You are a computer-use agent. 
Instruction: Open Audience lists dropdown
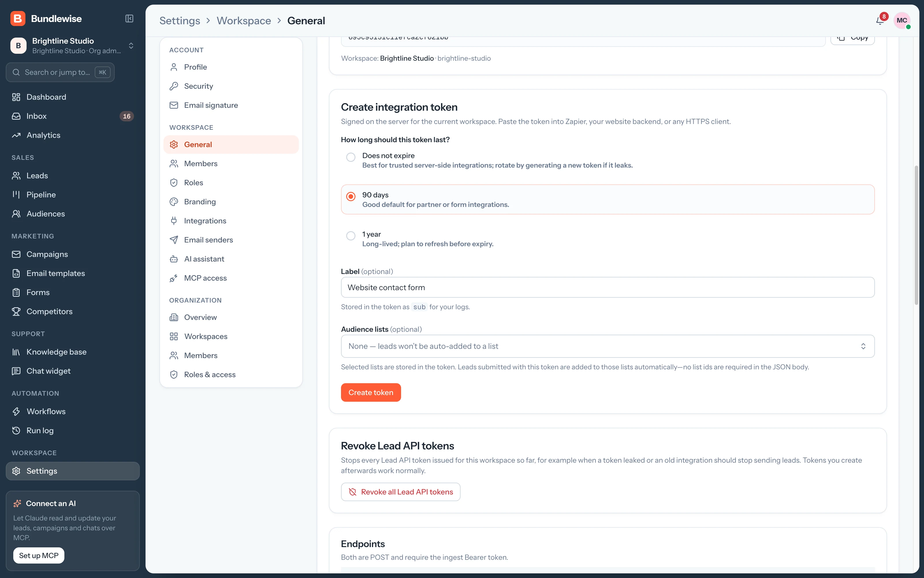coord(608,346)
